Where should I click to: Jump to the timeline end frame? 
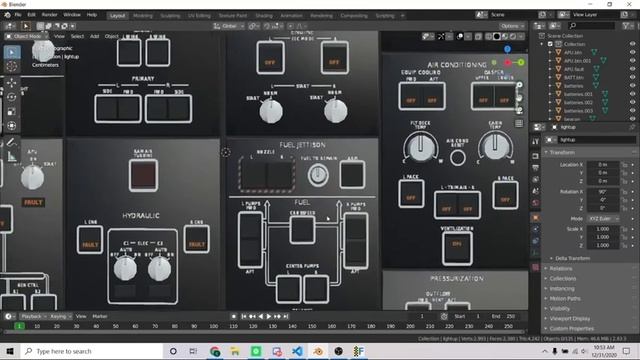coord(286,316)
